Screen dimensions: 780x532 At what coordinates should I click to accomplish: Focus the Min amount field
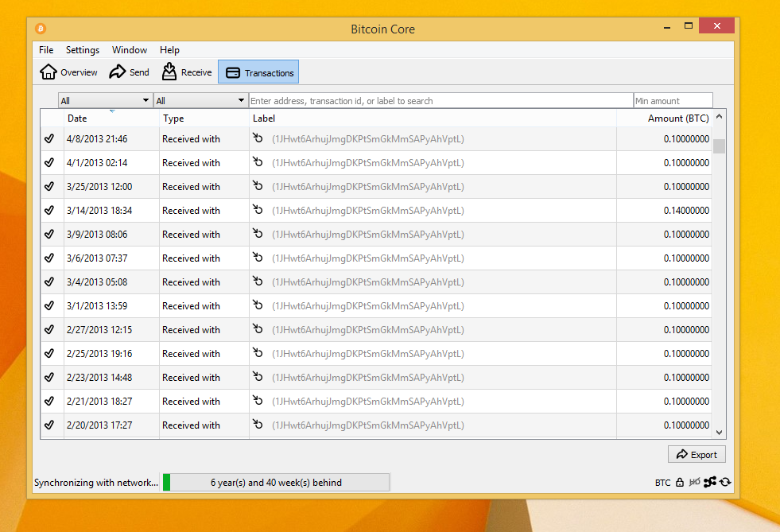click(x=673, y=100)
